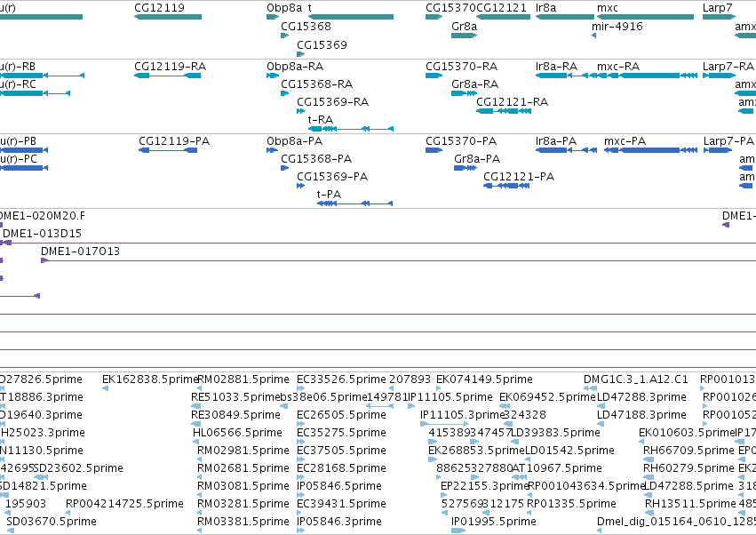Click the EC33526.5prime EST label
756x535 pixels.
pos(341,379)
